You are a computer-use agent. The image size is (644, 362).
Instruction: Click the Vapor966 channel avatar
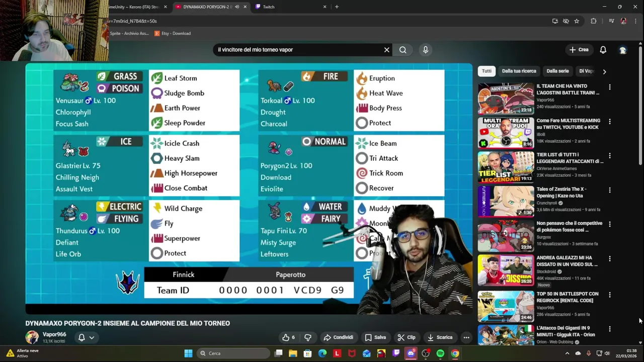pos(32,337)
